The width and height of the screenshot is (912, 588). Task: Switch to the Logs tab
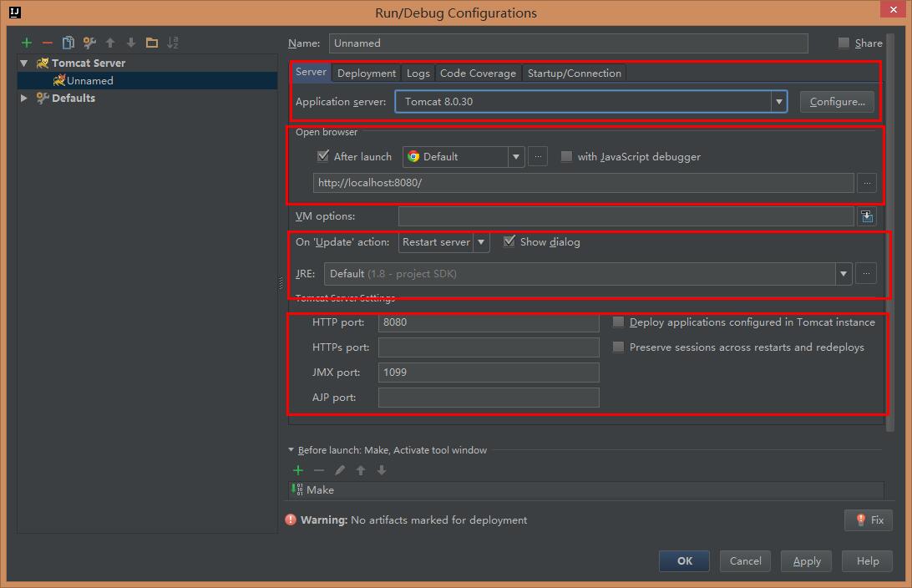(418, 73)
